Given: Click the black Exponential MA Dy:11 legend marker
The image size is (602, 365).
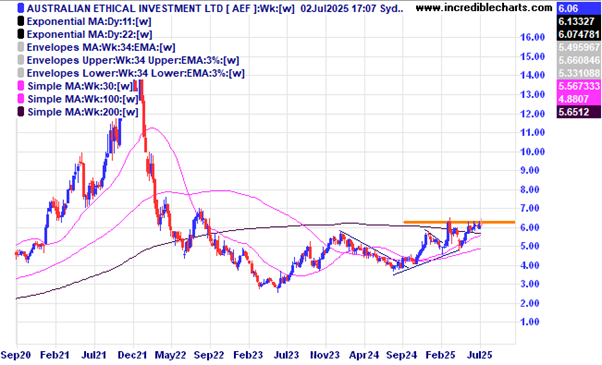Looking at the screenshot, I should point(21,21).
